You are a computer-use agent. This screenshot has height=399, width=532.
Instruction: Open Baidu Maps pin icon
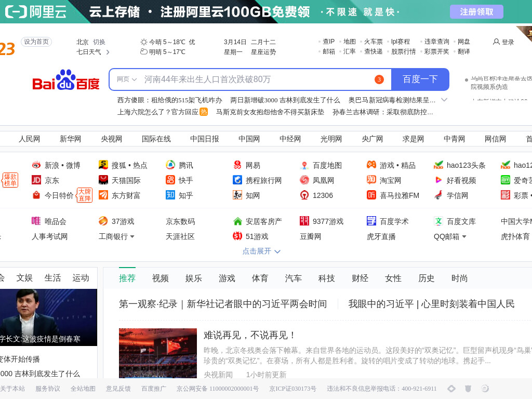[304, 165]
